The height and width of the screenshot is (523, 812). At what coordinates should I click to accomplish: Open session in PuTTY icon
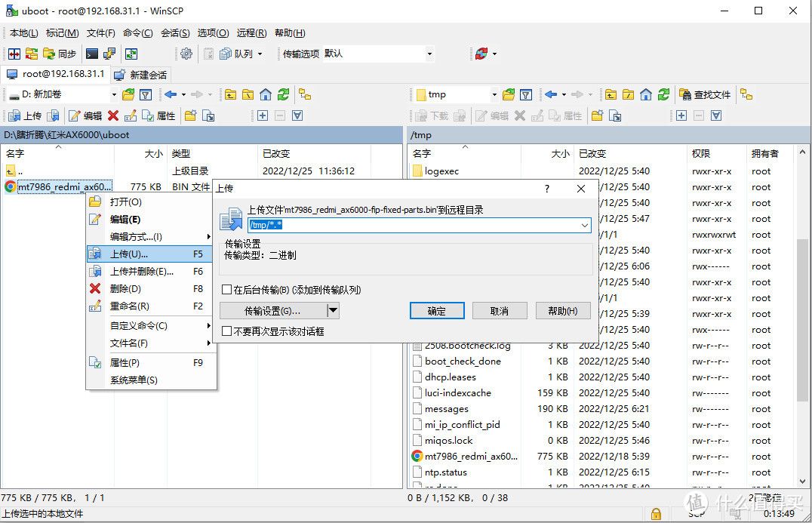109,54
